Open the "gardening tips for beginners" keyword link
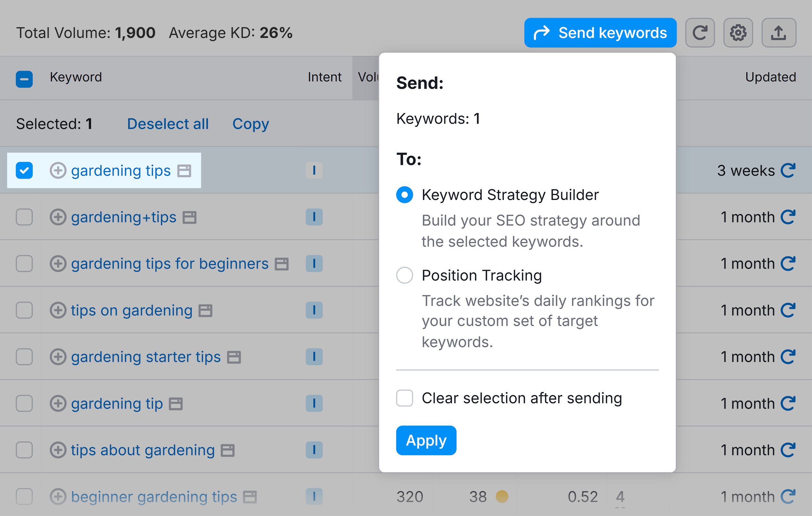This screenshot has height=516, width=812. 170,264
